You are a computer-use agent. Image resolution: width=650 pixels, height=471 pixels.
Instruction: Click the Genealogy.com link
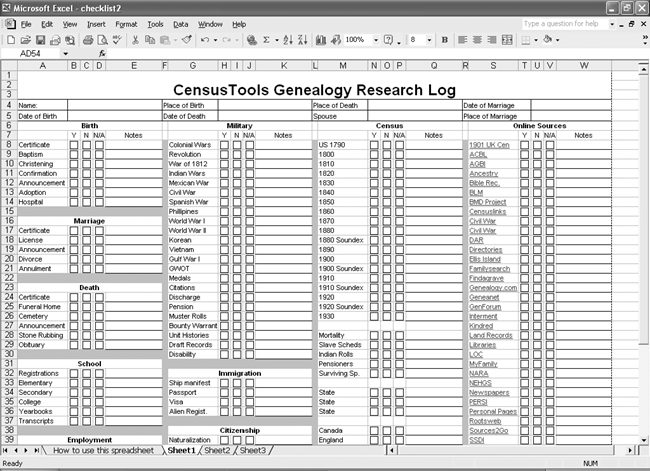click(493, 288)
